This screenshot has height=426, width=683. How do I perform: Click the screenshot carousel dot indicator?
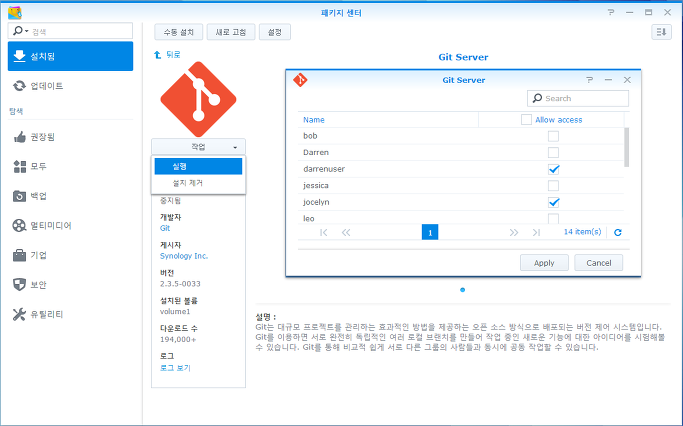tap(463, 290)
